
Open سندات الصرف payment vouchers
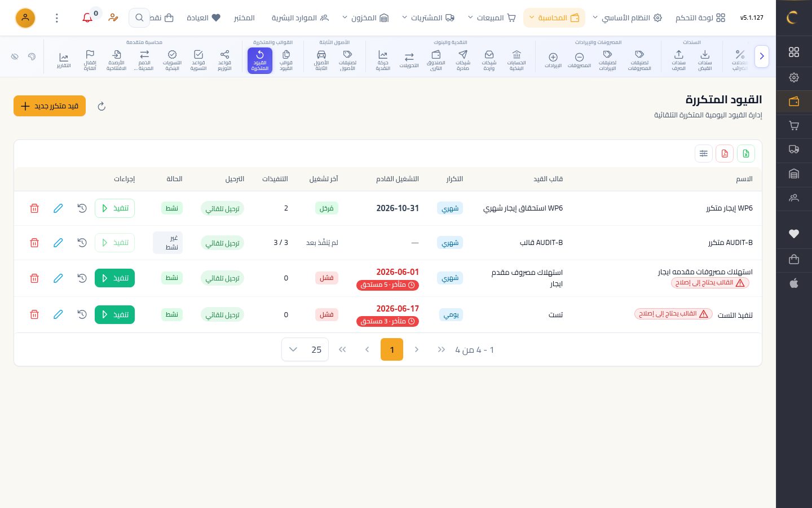pyautogui.click(x=679, y=60)
